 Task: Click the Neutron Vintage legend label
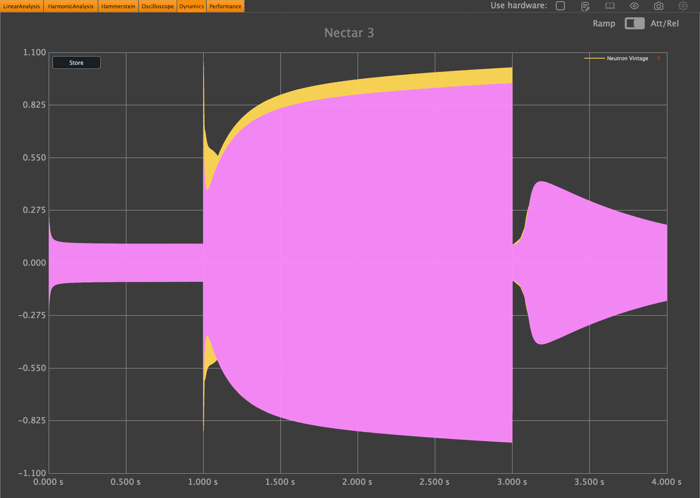pos(627,58)
